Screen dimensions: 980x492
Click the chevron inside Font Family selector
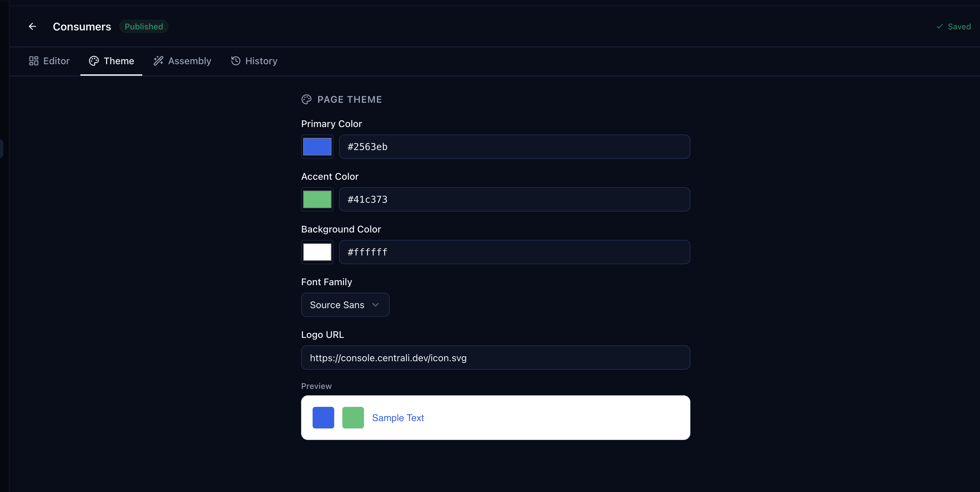[375, 305]
